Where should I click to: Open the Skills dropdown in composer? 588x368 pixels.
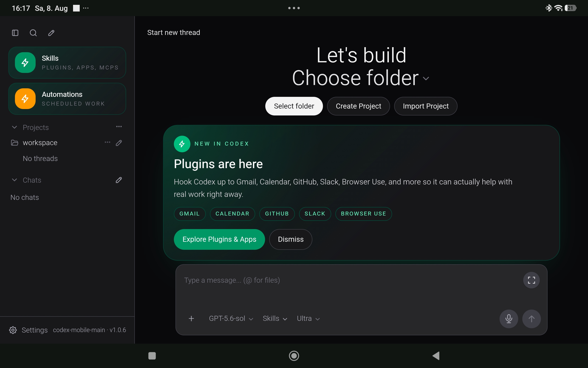tap(275, 318)
